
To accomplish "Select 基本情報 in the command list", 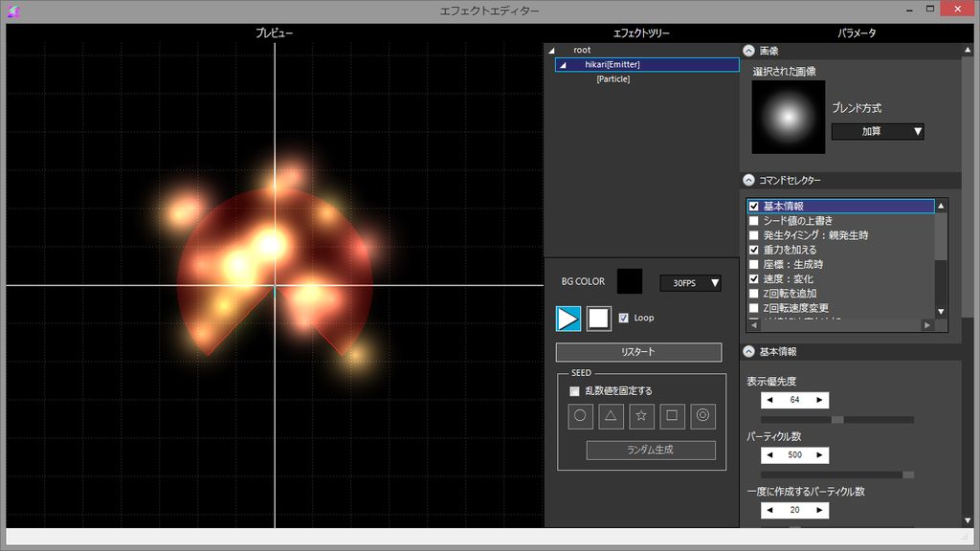I will (783, 206).
